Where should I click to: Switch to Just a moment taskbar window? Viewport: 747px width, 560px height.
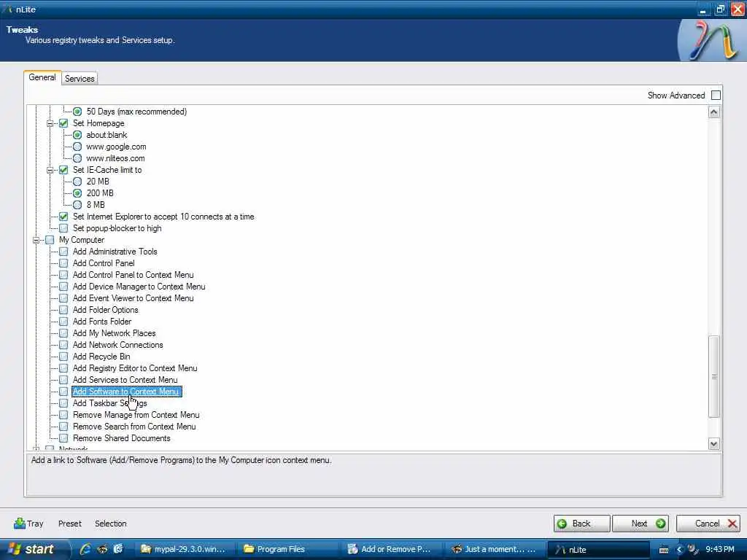pos(494,549)
